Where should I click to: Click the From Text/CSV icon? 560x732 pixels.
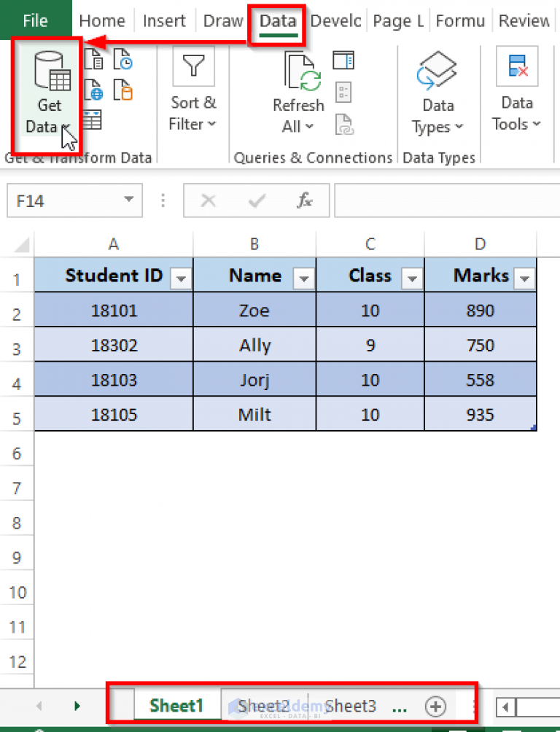click(93, 61)
